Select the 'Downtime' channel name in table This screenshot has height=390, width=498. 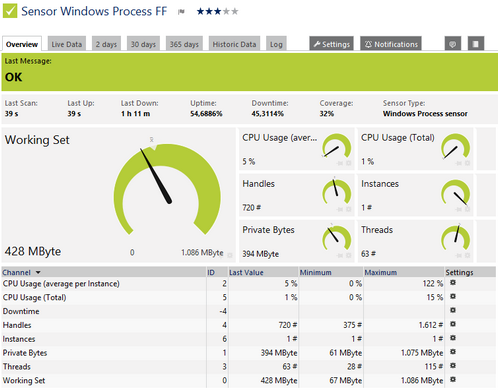pyautogui.click(x=21, y=311)
